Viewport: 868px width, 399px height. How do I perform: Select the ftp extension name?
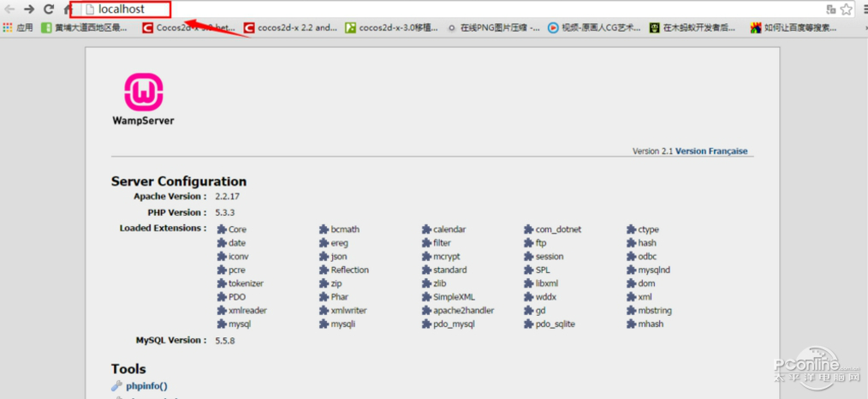[x=541, y=243]
